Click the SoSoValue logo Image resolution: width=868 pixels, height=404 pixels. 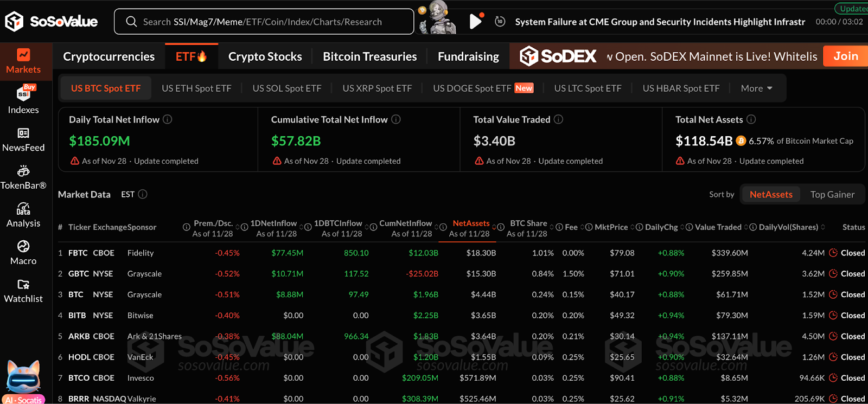tap(52, 22)
